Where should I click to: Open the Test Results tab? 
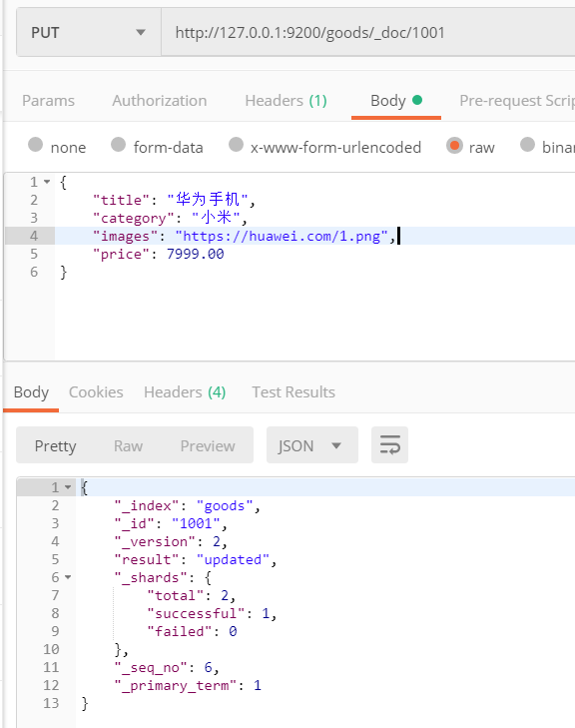tap(293, 391)
